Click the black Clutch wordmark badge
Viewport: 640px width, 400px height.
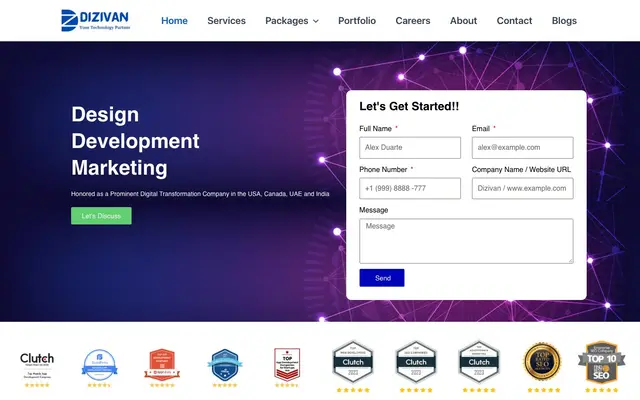click(37, 365)
